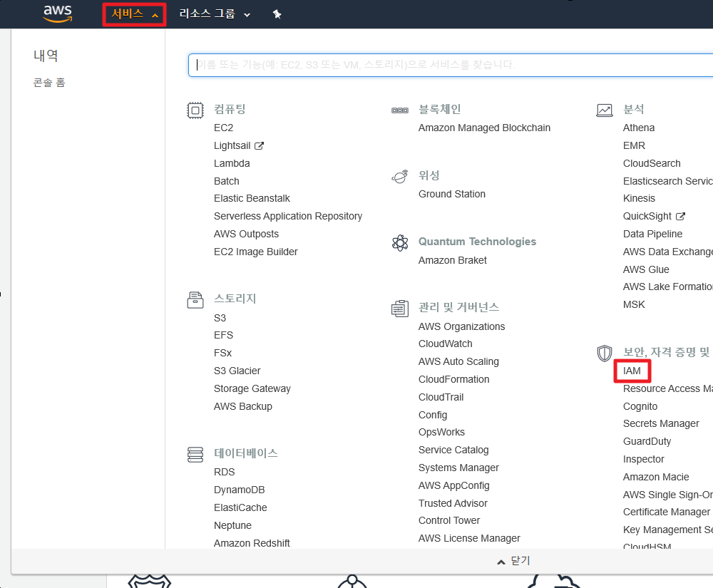Click the 블록체인 category icon

pyautogui.click(x=400, y=110)
